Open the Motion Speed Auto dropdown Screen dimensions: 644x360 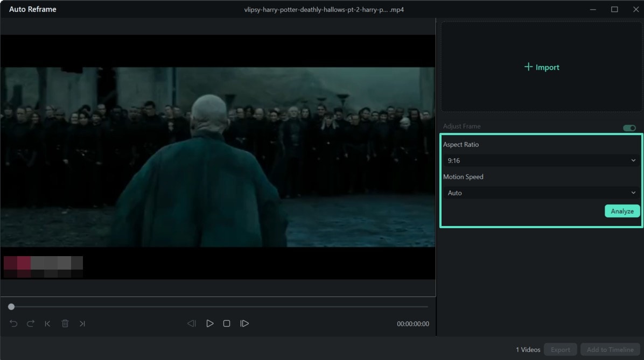(541, 193)
